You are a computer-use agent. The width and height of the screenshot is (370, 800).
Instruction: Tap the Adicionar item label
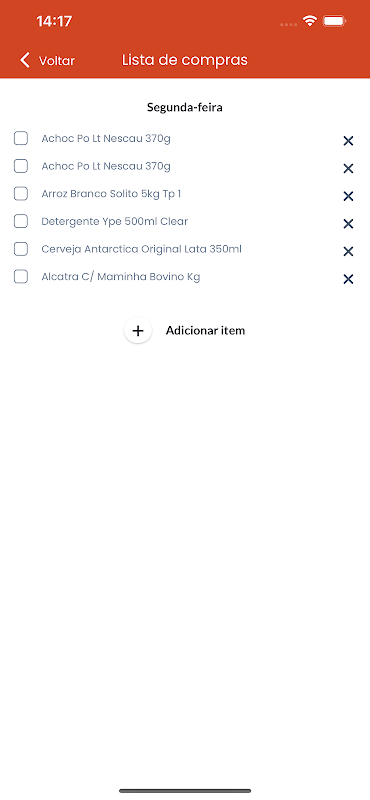(x=205, y=331)
